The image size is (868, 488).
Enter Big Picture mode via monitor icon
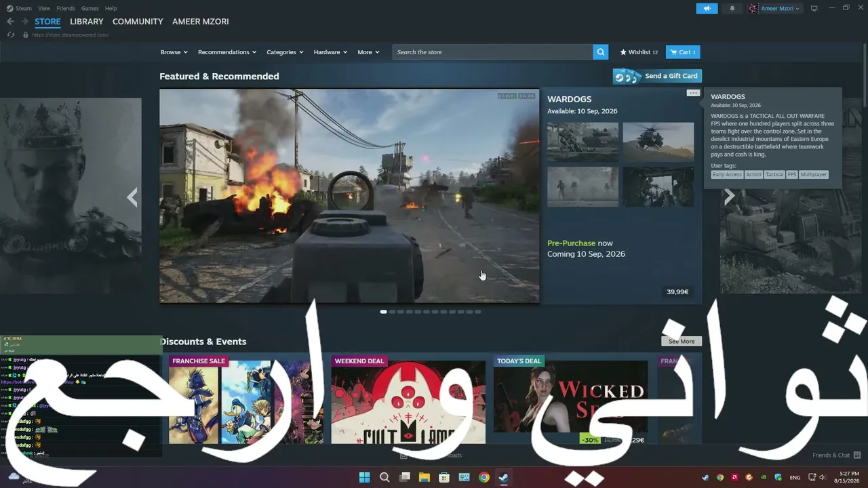tap(814, 8)
